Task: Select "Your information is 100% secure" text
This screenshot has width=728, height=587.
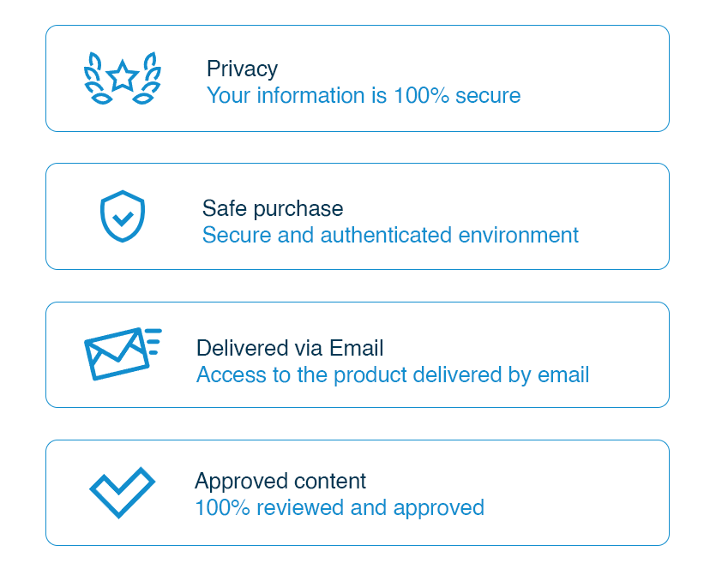Action: 364,96
